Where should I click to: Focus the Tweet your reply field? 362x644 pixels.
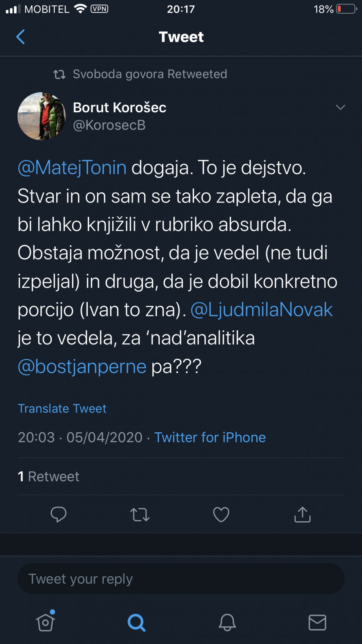pos(181,579)
